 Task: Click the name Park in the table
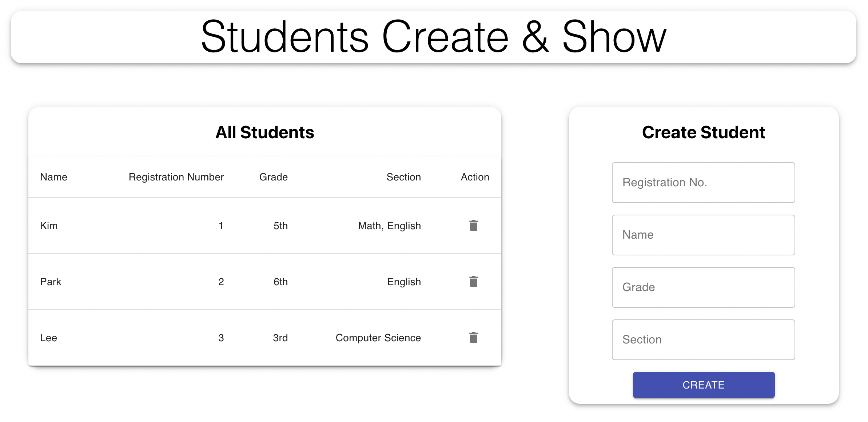(51, 282)
